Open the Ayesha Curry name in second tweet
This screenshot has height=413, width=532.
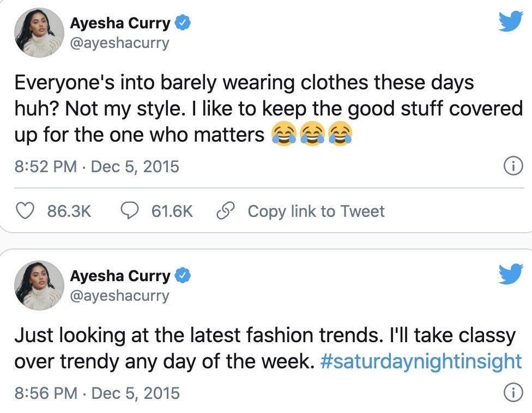pos(120,276)
